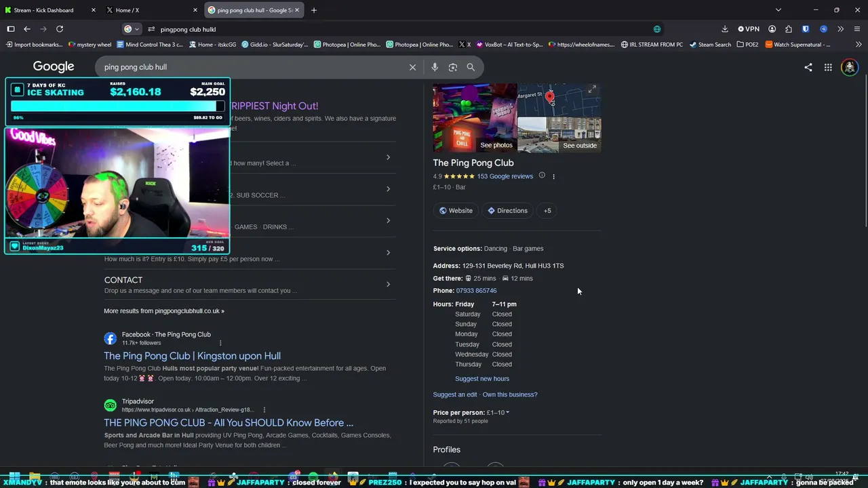Call the phone number 07933 865746 link
Image resolution: width=868 pixels, height=488 pixels.
coord(476,291)
